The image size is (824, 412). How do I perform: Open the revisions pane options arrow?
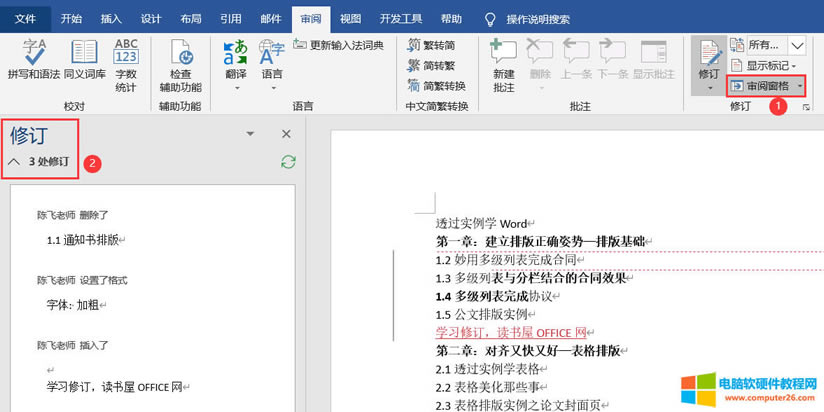click(x=250, y=134)
